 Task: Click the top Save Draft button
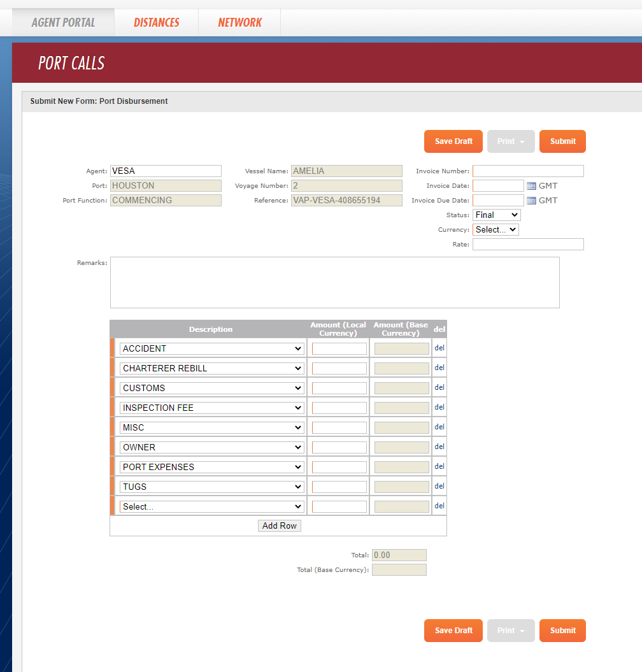(453, 141)
